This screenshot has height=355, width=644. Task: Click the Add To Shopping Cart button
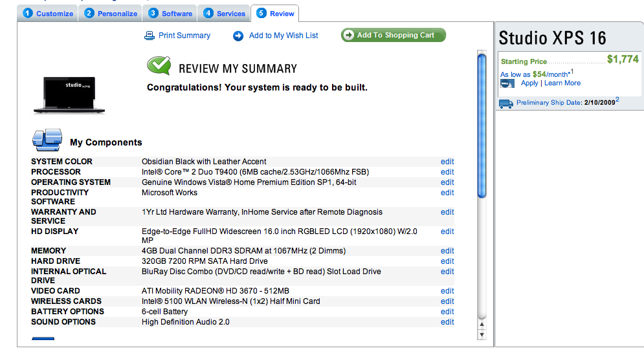click(394, 35)
